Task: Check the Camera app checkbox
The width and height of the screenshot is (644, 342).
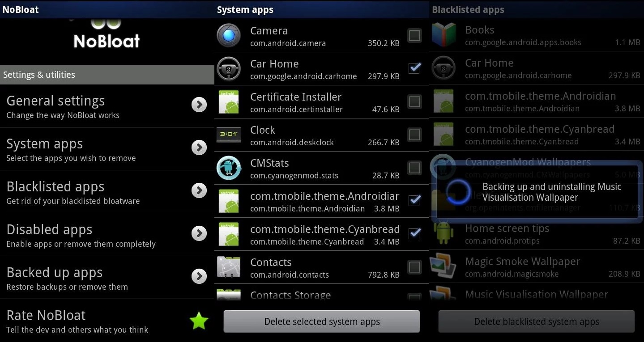Action: point(414,35)
